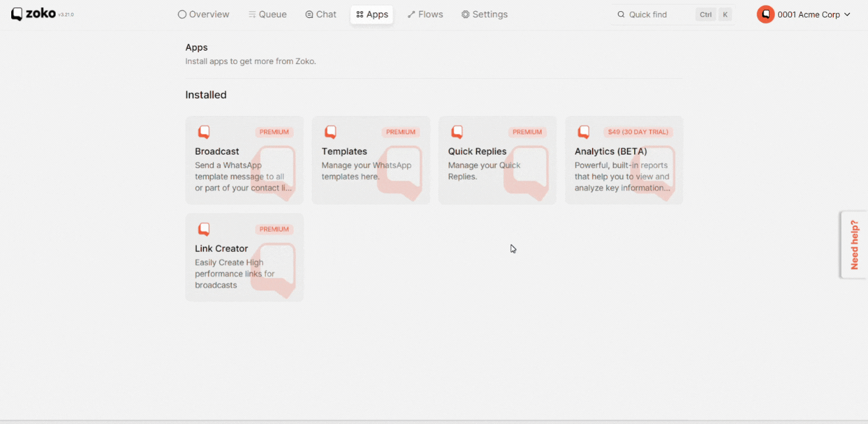Click the Acme Corp account avatar
This screenshot has height=424, width=868.
pos(765,15)
